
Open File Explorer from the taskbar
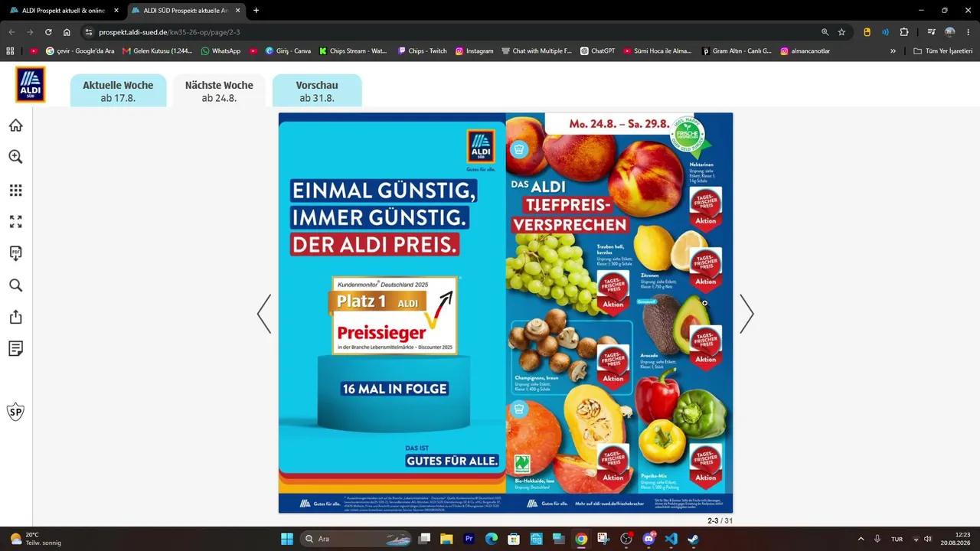[x=446, y=539]
